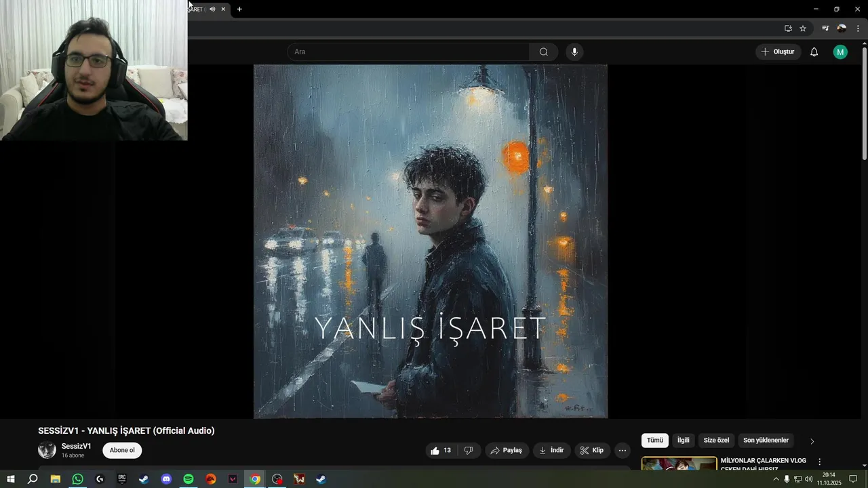Screen dimensions: 868x488
Task: Click the YouTube search magnifier button
Action: [544, 52]
